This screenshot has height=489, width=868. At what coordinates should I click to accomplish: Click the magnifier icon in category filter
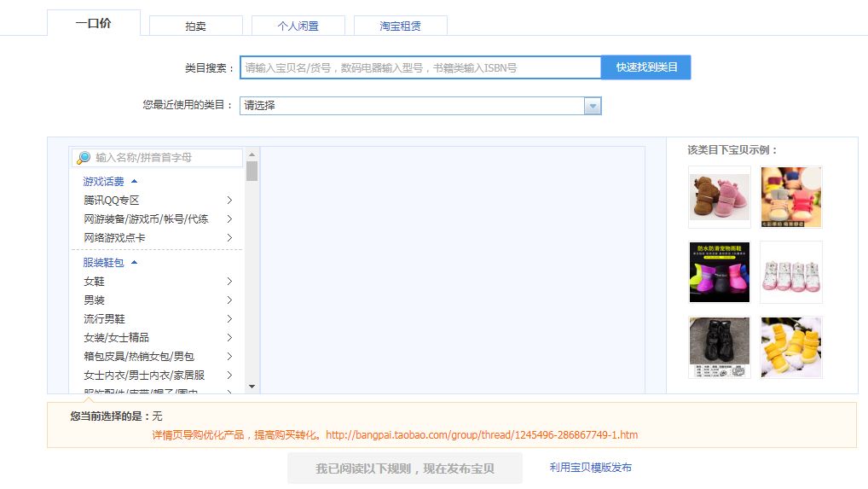[84, 158]
